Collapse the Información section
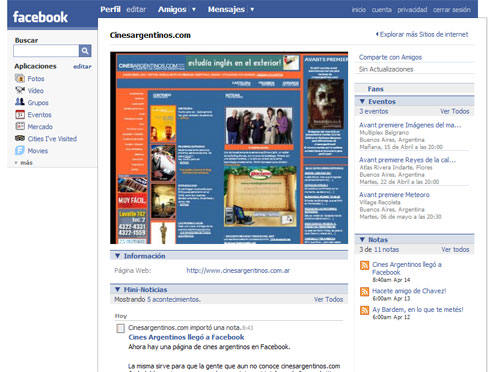Screen dimensions: 490x372 pyautogui.click(x=117, y=256)
